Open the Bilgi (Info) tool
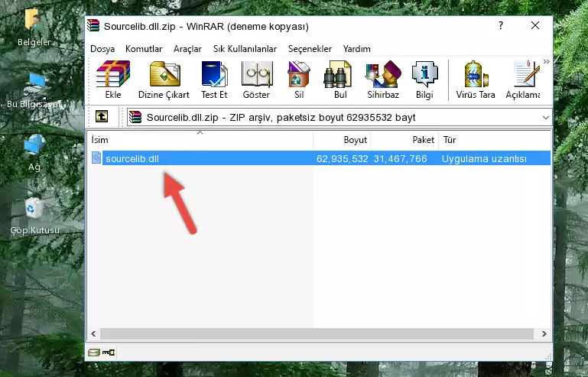The height and width of the screenshot is (377, 588). [x=424, y=80]
